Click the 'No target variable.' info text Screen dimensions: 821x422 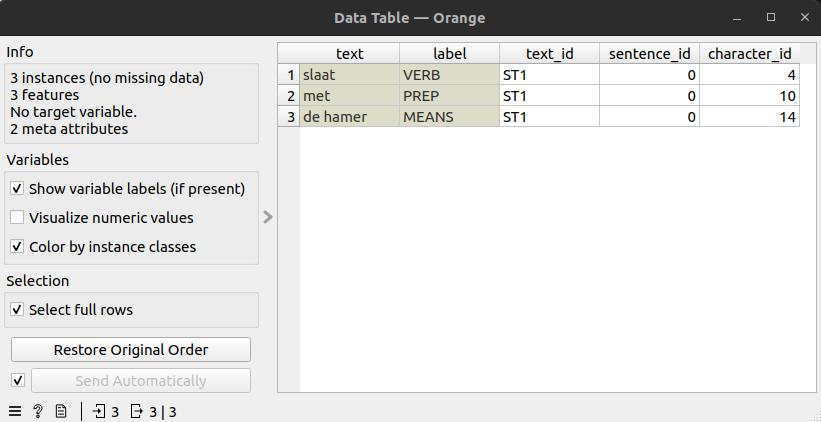(x=73, y=112)
